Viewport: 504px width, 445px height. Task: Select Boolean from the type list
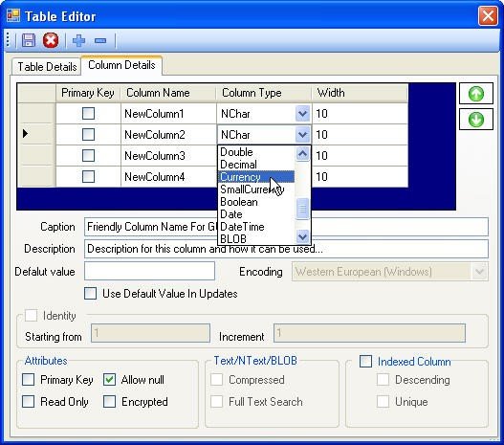pyautogui.click(x=239, y=202)
